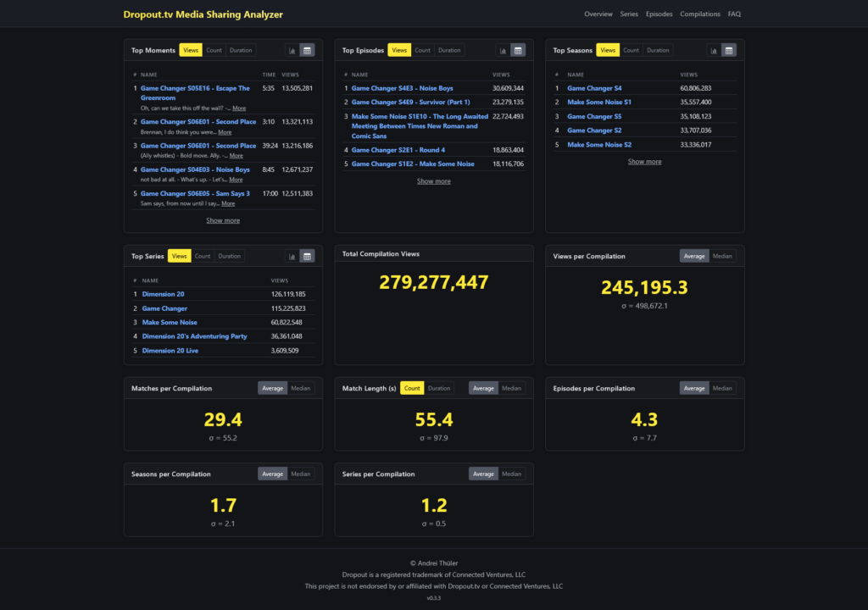
Task: Open the Compilations page in navigation
Action: pos(700,14)
